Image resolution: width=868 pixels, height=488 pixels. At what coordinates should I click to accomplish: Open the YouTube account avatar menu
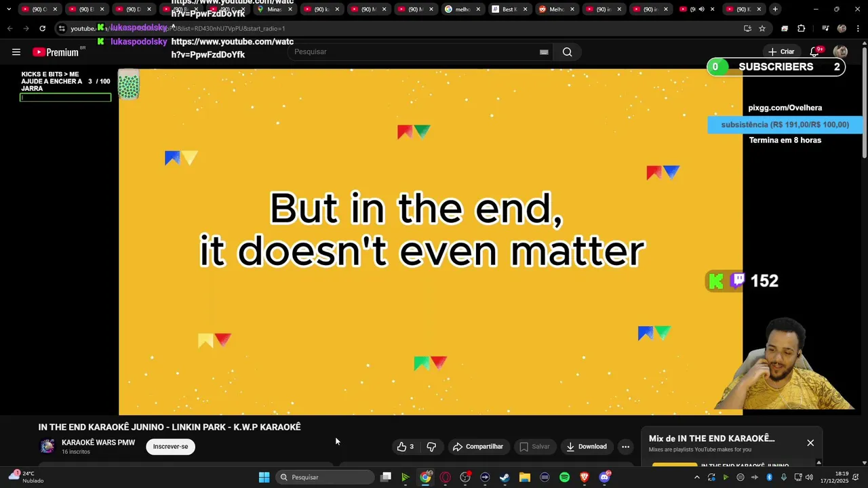[x=840, y=52]
